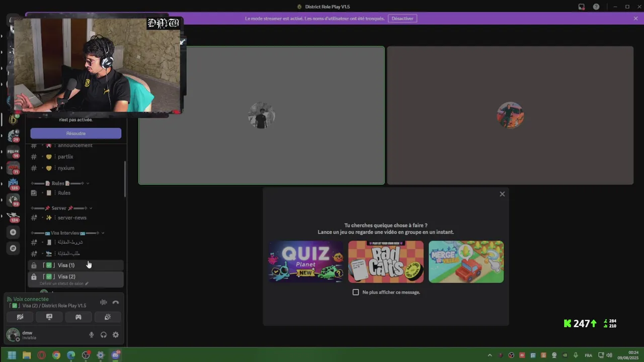Select the right participant video tile
The image size is (644, 362).
(510, 116)
